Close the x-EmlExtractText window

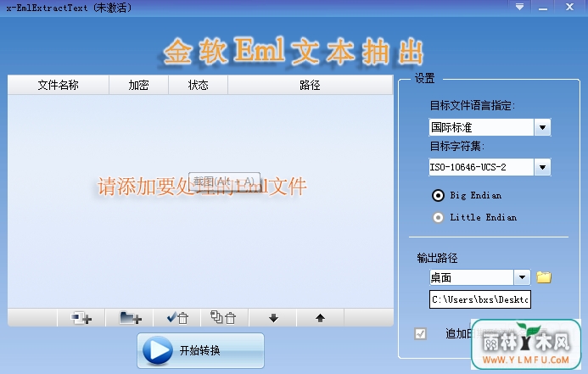[569, 7]
